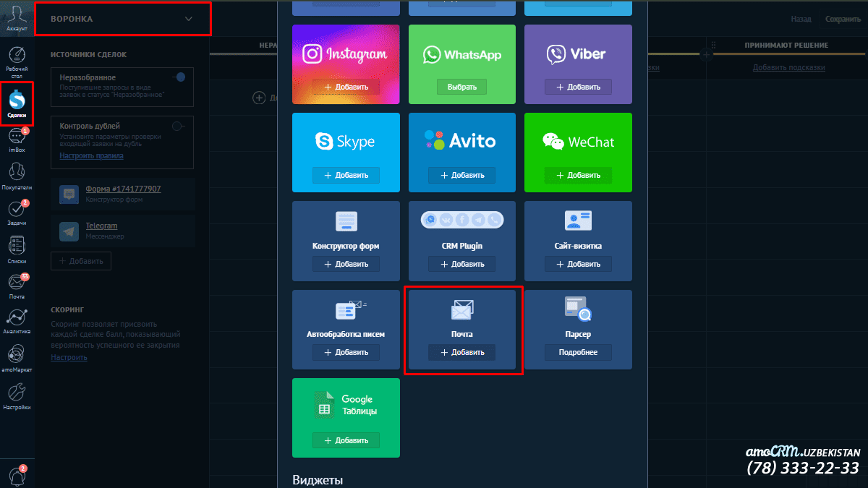Viewport: 868px width, 488px height.
Task: Click the WhatsApp logo
Action: (461, 53)
